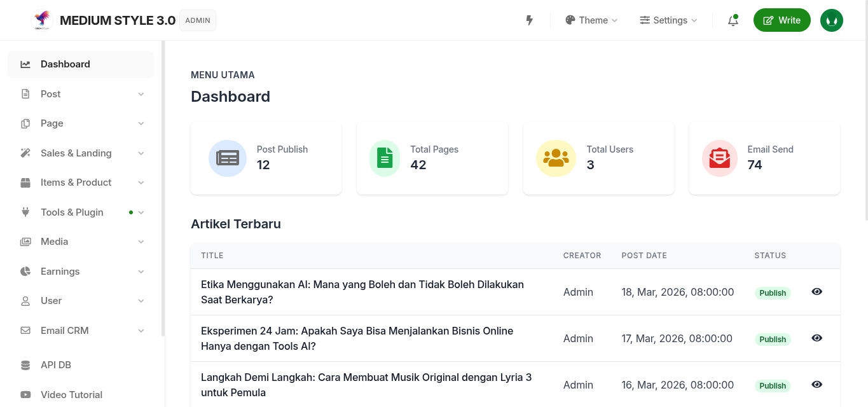Click the Total Pages green file icon
This screenshot has width=868, height=407.
point(385,158)
